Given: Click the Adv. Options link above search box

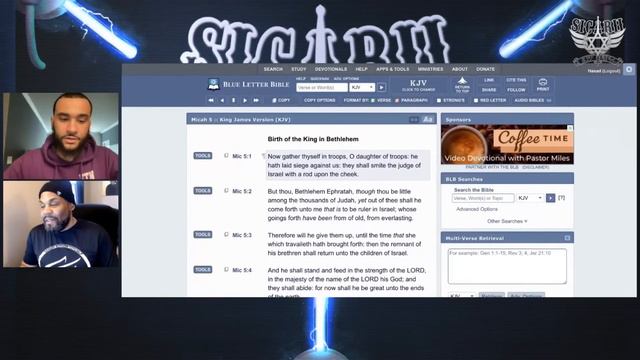Looking at the screenshot, I should point(346,79).
